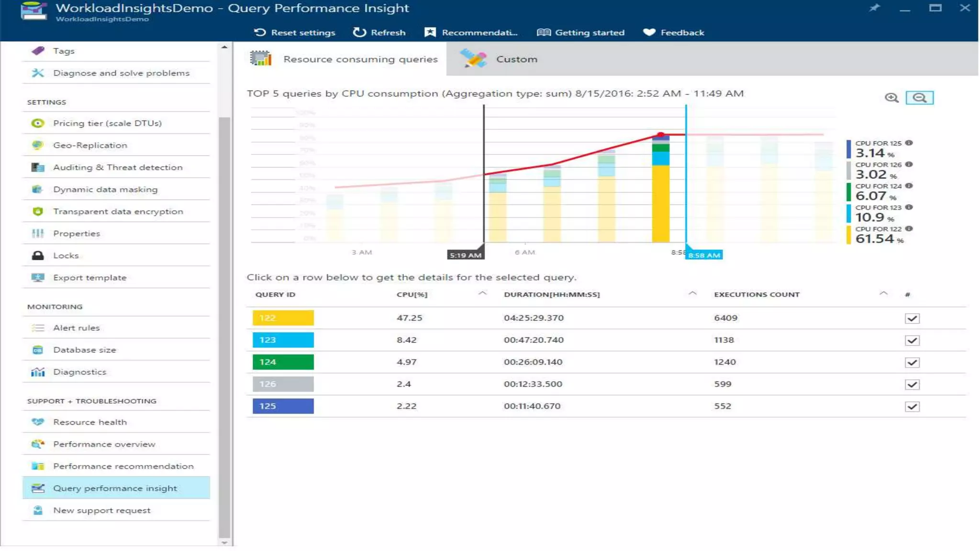
Task: Select the gray query 126 swatch
Action: (283, 384)
